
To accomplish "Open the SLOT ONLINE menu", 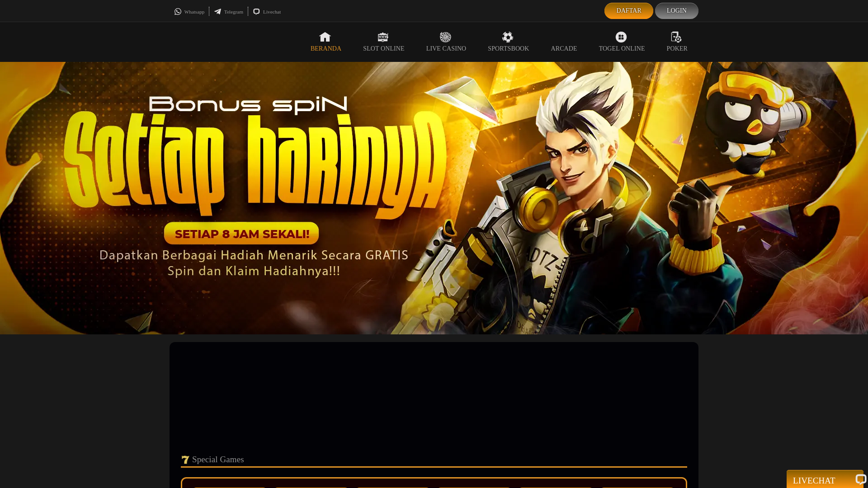I will [384, 42].
